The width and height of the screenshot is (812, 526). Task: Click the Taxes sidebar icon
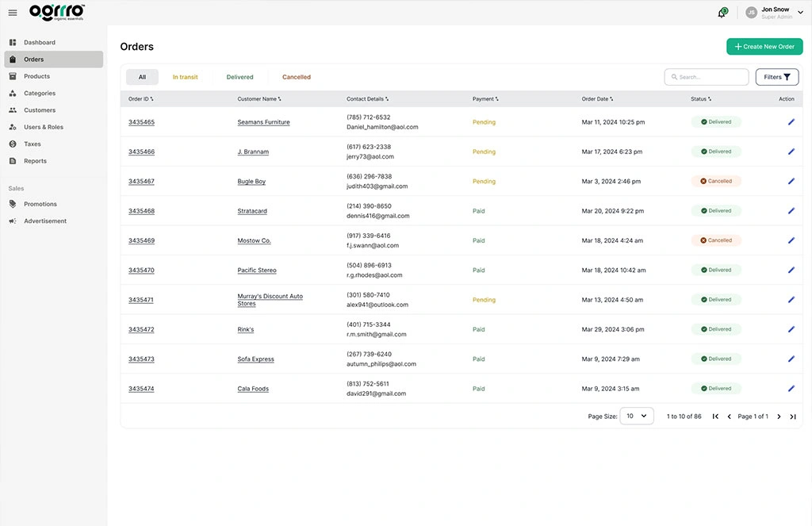pos(13,144)
